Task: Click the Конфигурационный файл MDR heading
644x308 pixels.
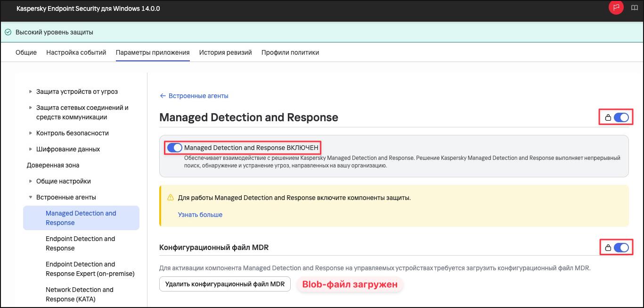Action: coord(214,247)
